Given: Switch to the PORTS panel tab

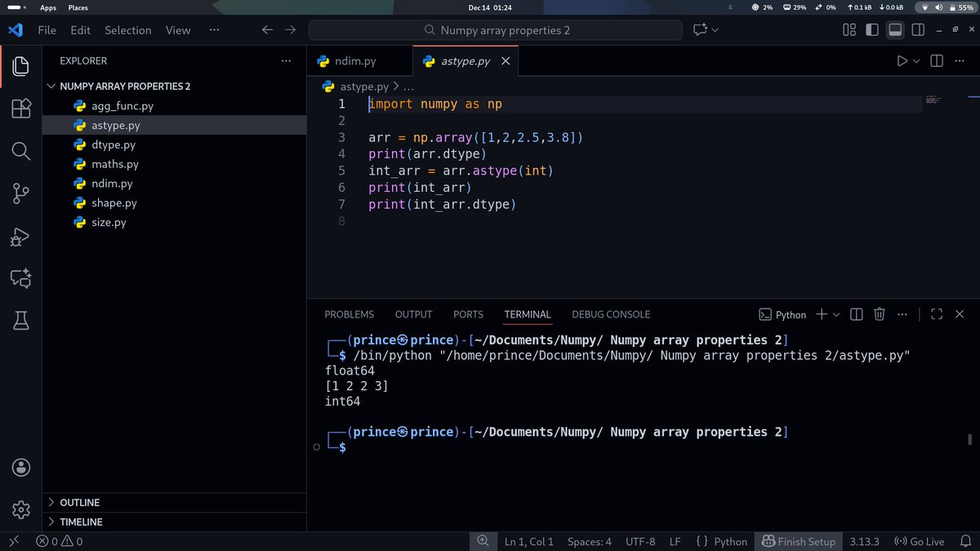Looking at the screenshot, I should 468,314.
